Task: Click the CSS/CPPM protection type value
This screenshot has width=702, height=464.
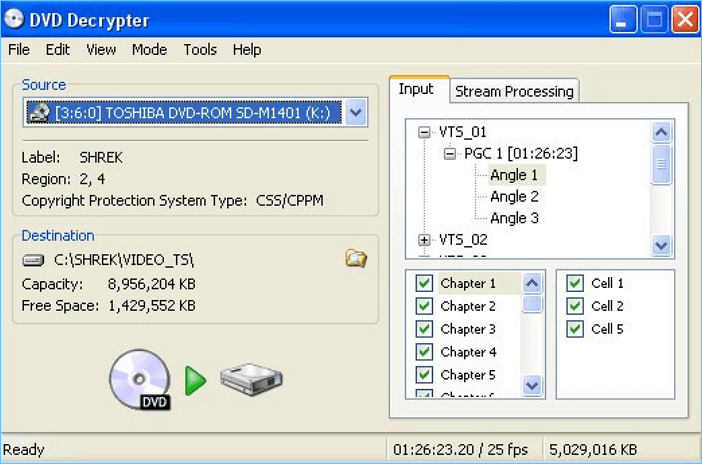Action: (290, 200)
